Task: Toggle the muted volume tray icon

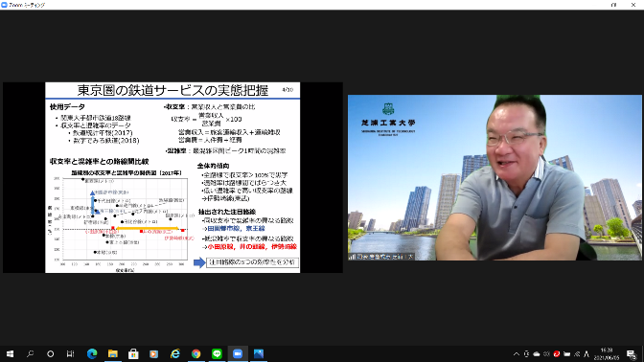Action: [x=546, y=353]
